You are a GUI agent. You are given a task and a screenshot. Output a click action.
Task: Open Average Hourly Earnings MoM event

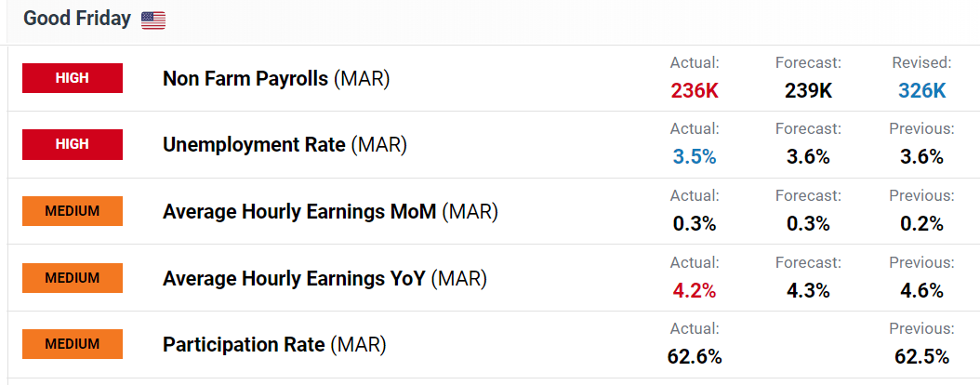click(330, 212)
